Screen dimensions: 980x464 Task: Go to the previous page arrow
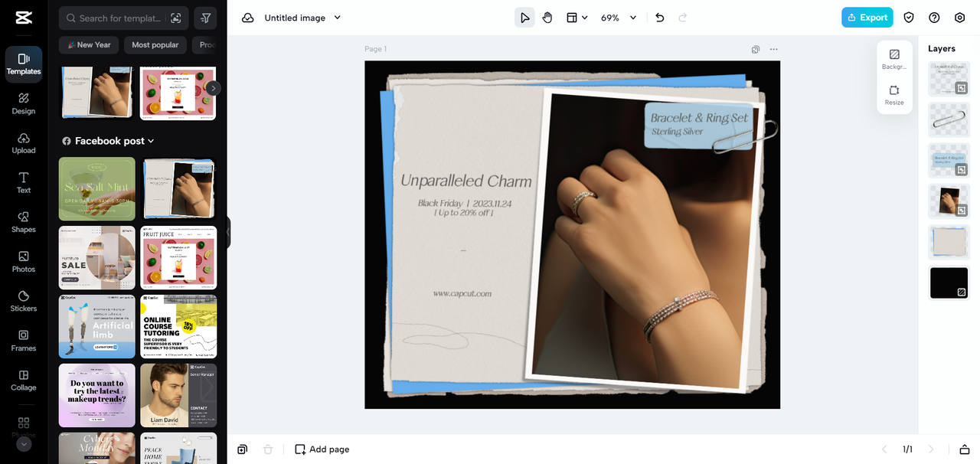click(x=884, y=449)
